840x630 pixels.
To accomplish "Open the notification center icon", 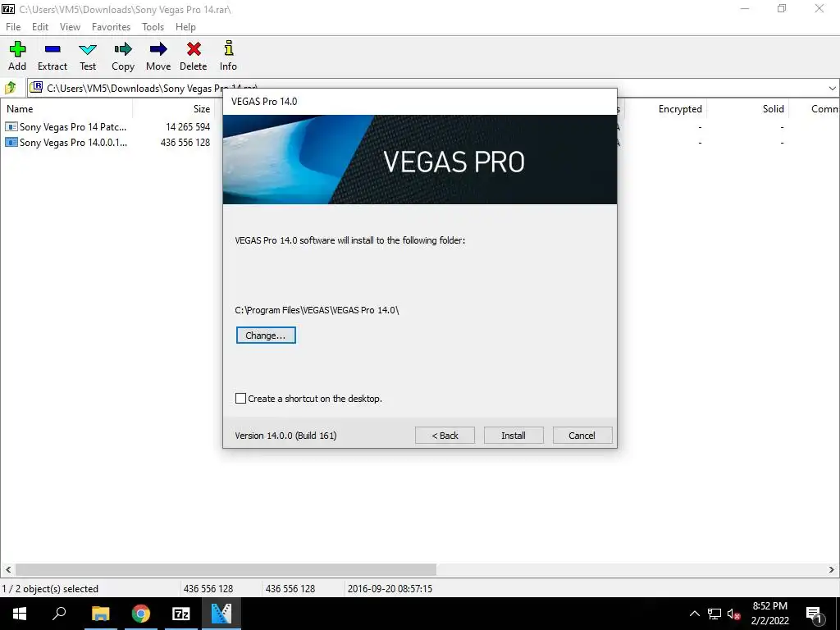I will coord(815,614).
